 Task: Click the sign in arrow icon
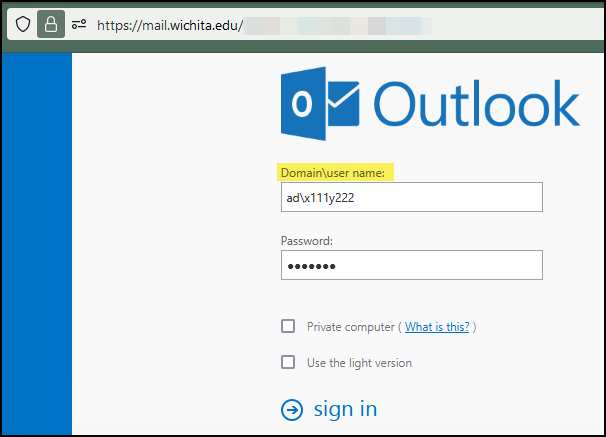[292, 410]
